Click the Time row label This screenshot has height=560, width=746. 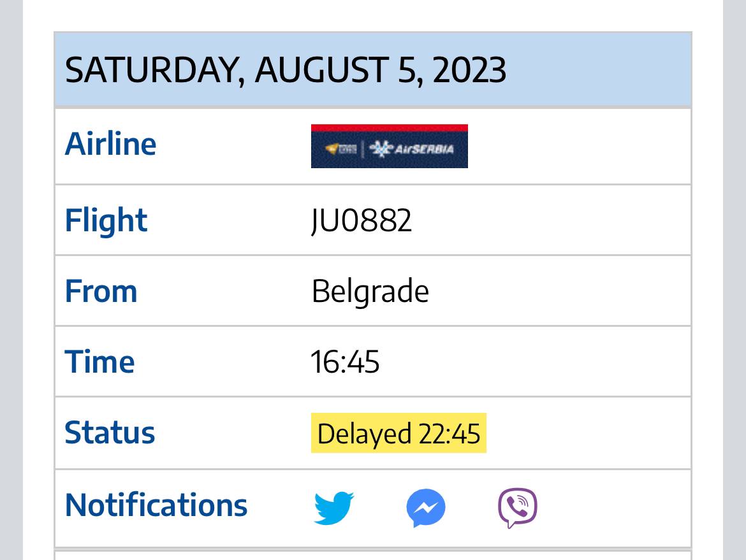[99, 362]
